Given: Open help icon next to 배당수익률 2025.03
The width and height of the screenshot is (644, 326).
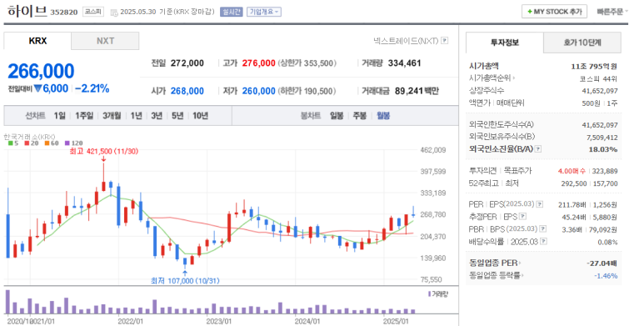Looking at the screenshot, I should pyautogui.click(x=543, y=242).
